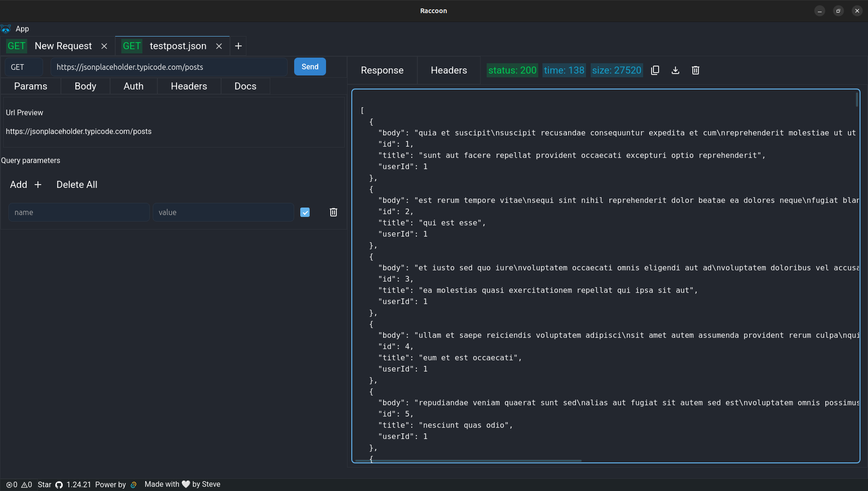Select the response Headers tab
This screenshot has width=868, height=491.
click(449, 70)
